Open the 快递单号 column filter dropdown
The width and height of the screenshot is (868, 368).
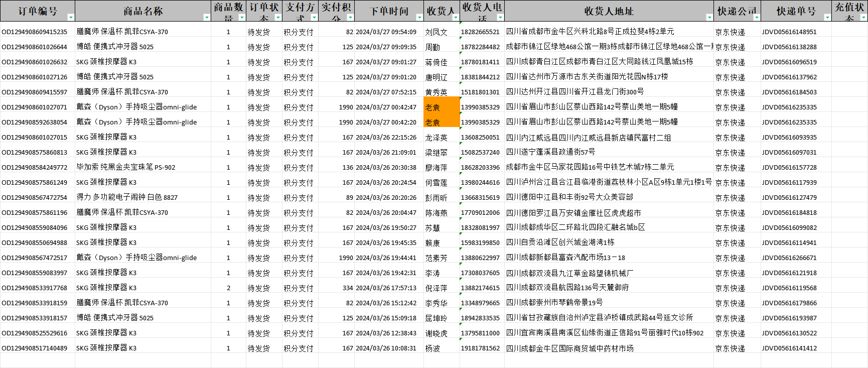click(x=827, y=18)
